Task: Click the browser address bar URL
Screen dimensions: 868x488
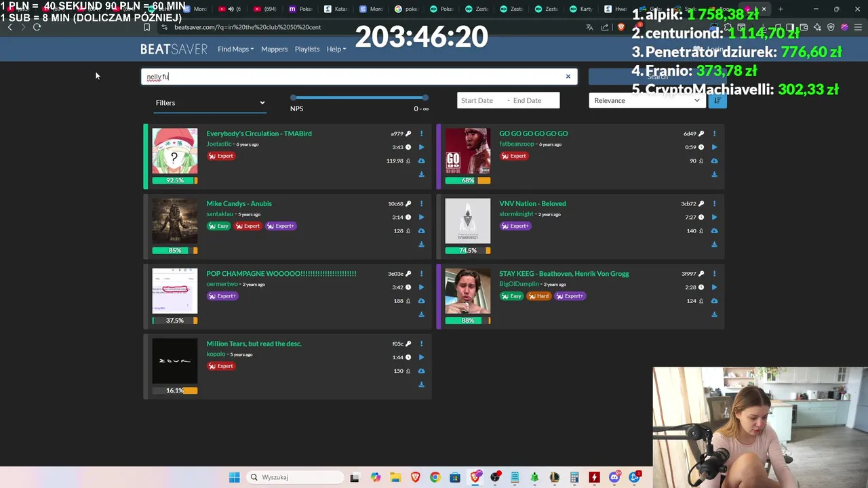Action: 248,27
